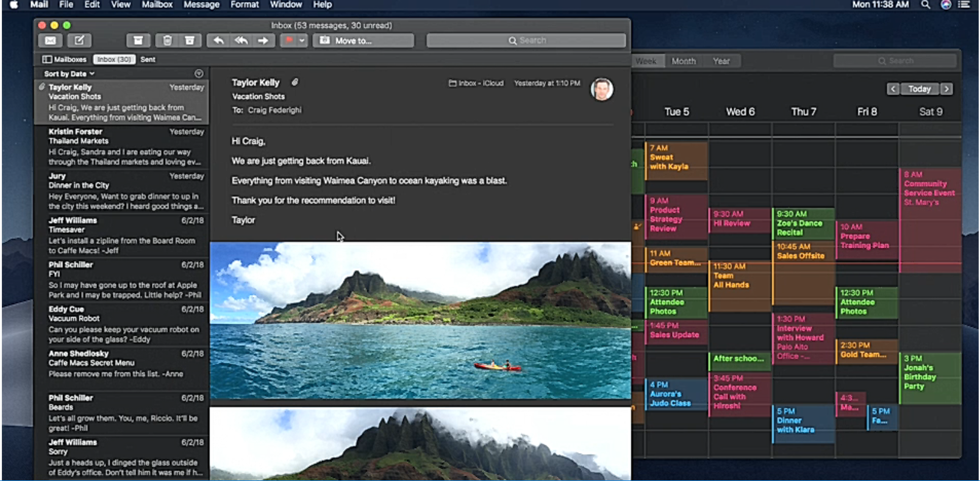The image size is (980, 481).
Task: Click the Reply All double-arrow icon
Action: [x=241, y=40]
